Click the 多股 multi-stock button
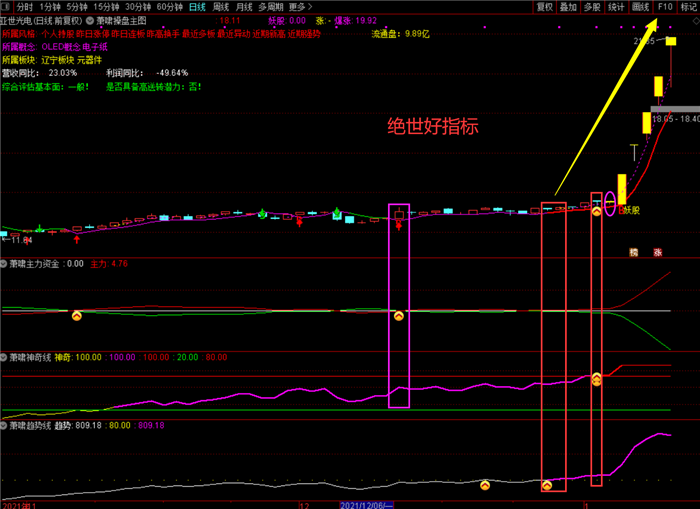Screen dimensions: 700x509 tap(592, 7)
